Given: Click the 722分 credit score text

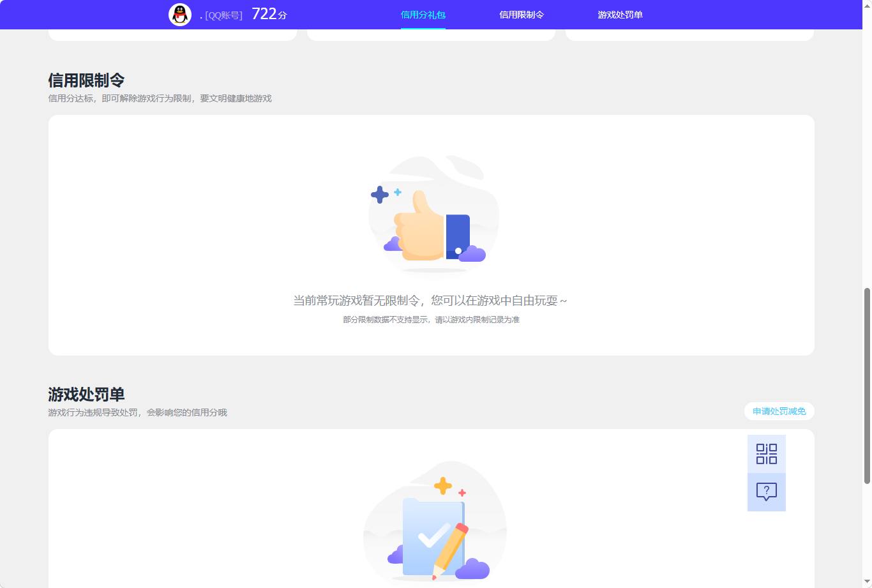Looking at the screenshot, I should 269,14.
